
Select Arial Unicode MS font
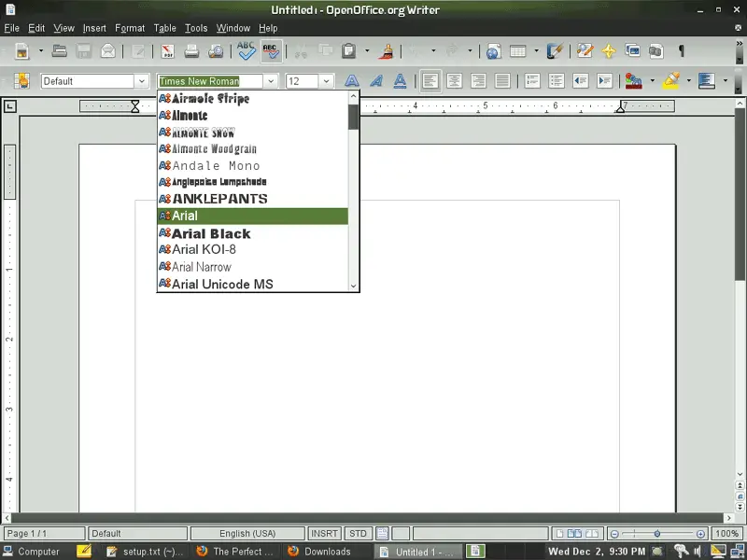coord(252,284)
